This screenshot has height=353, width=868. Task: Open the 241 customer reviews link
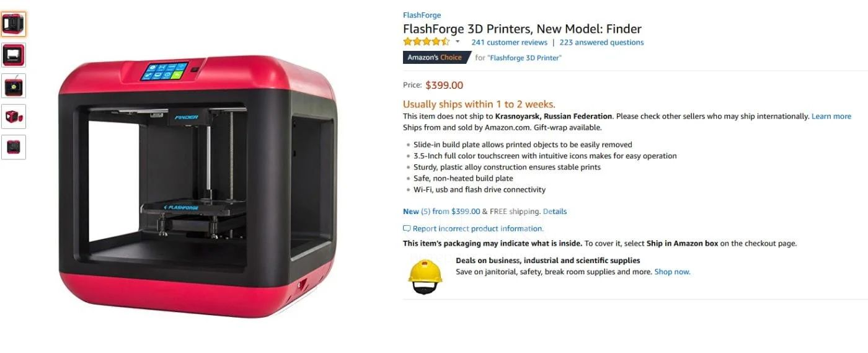coord(509,42)
